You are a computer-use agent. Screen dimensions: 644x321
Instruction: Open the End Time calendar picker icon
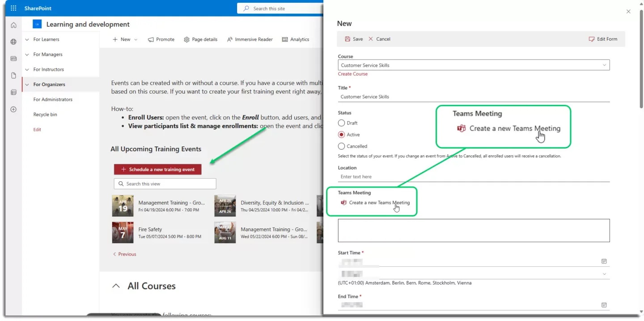[x=604, y=305]
